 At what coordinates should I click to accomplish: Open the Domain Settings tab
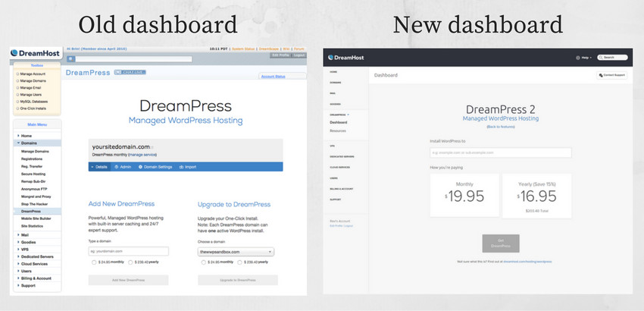point(155,167)
